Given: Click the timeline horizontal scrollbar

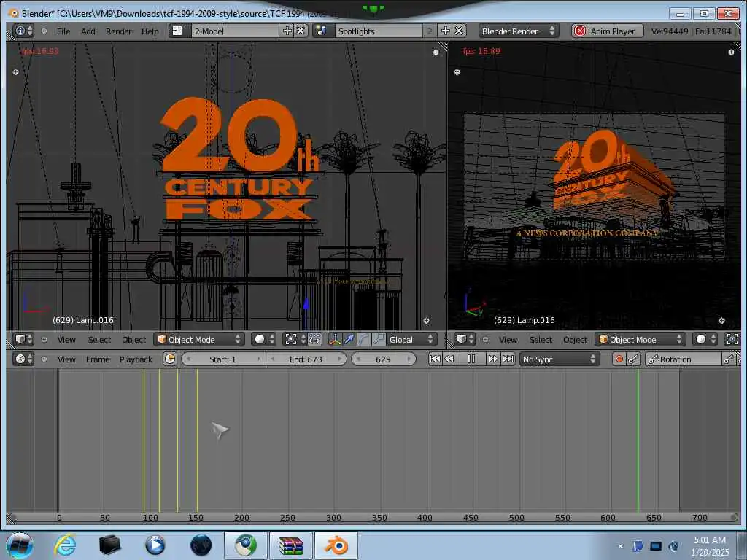Looking at the screenshot, I should 373,518.
